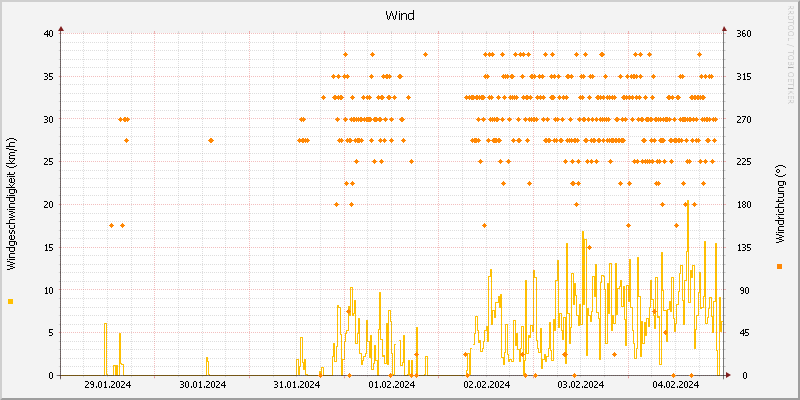Click left axis value 30
The width and height of the screenshot is (800, 400).
(49, 119)
